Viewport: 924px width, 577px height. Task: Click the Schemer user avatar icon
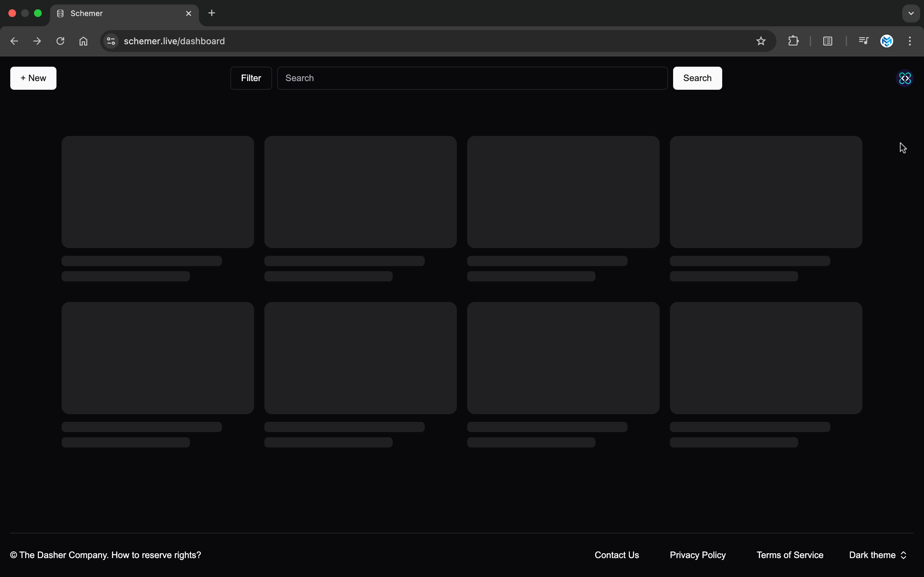point(904,78)
